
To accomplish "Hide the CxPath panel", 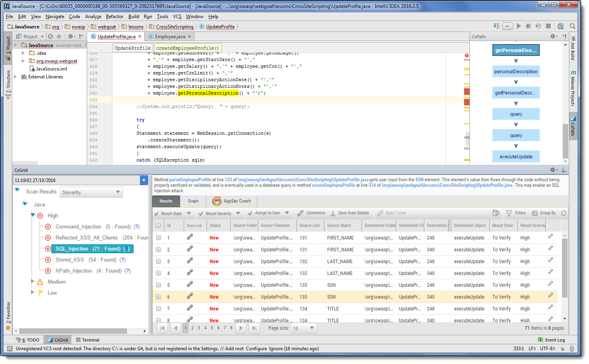I will (564, 36).
